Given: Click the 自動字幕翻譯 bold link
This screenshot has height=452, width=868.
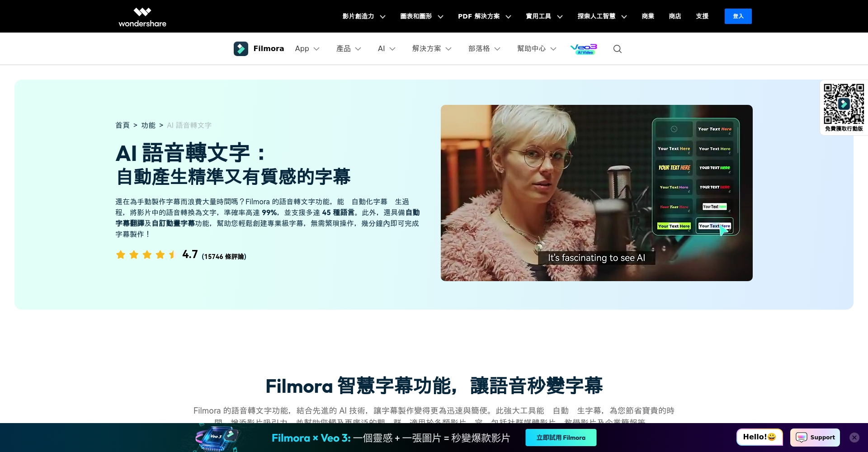Looking at the screenshot, I should tap(268, 218).
